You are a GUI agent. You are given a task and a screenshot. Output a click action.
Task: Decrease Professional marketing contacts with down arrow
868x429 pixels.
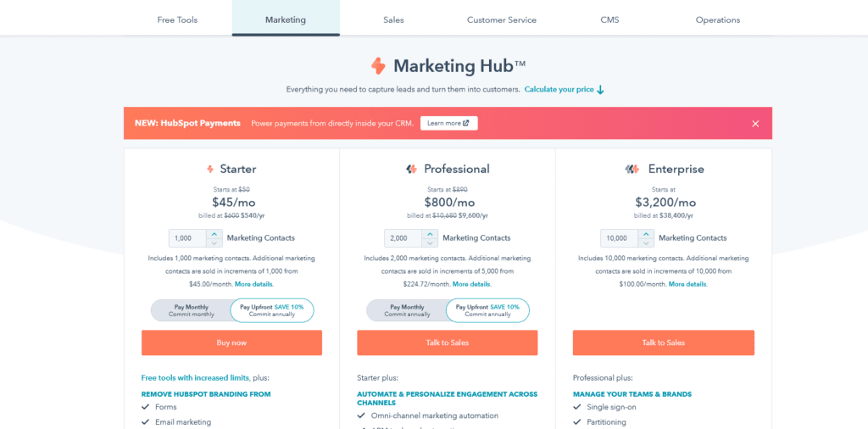pyautogui.click(x=430, y=242)
